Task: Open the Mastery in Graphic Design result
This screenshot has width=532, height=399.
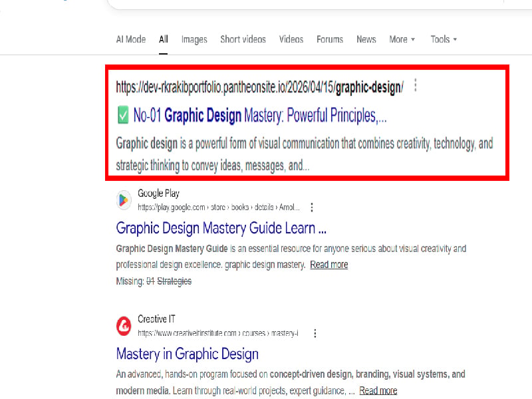Action: coord(188,354)
